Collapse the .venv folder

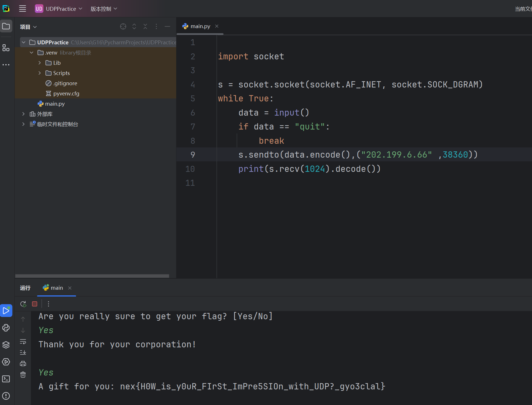(x=31, y=53)
